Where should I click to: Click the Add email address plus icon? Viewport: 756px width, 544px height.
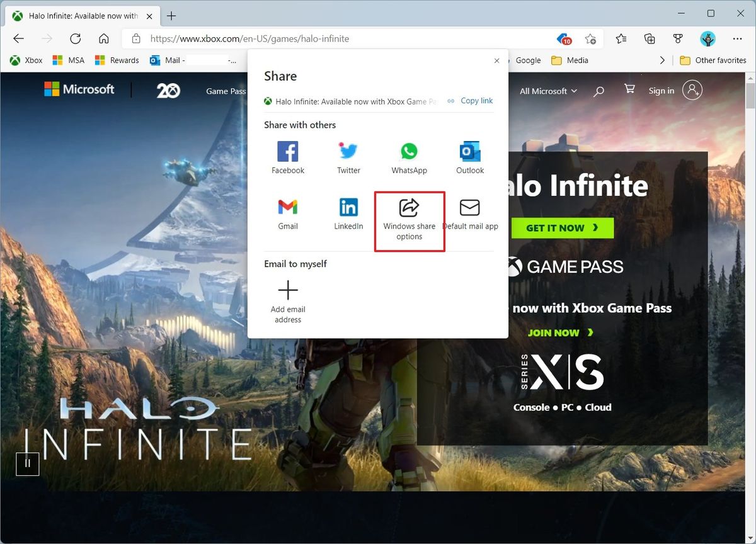(x=287, y=290)
